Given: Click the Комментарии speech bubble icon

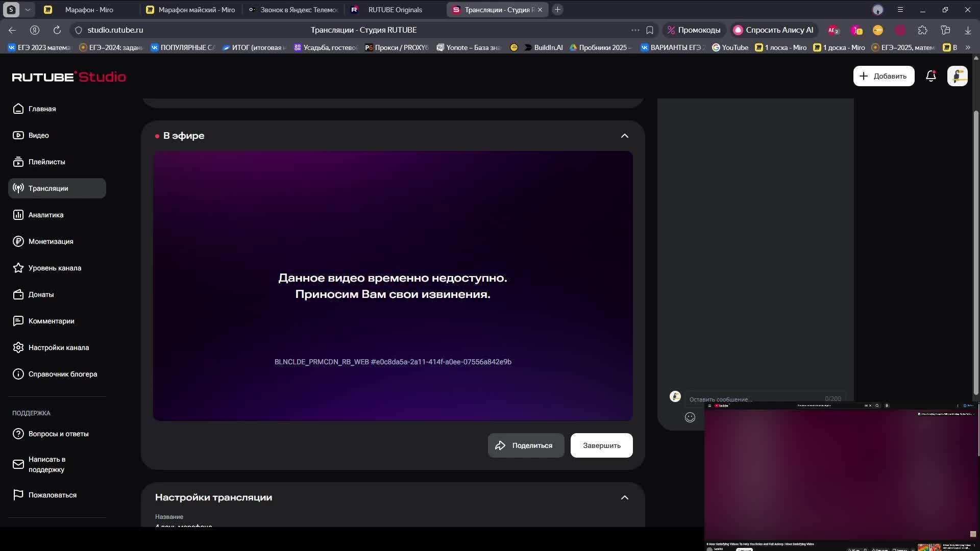Looking at the screenshot, I should click(18, 321).
